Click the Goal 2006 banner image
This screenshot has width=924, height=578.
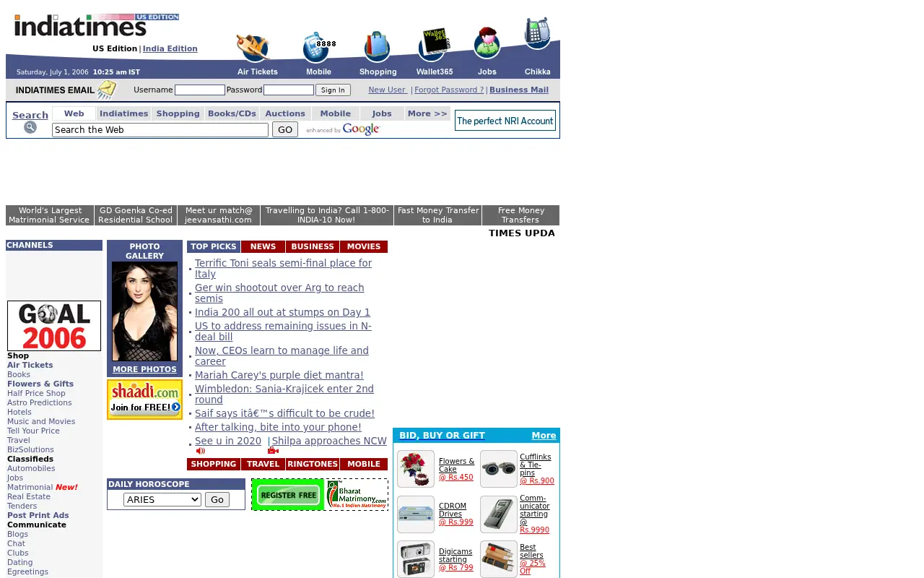point(54,326)
